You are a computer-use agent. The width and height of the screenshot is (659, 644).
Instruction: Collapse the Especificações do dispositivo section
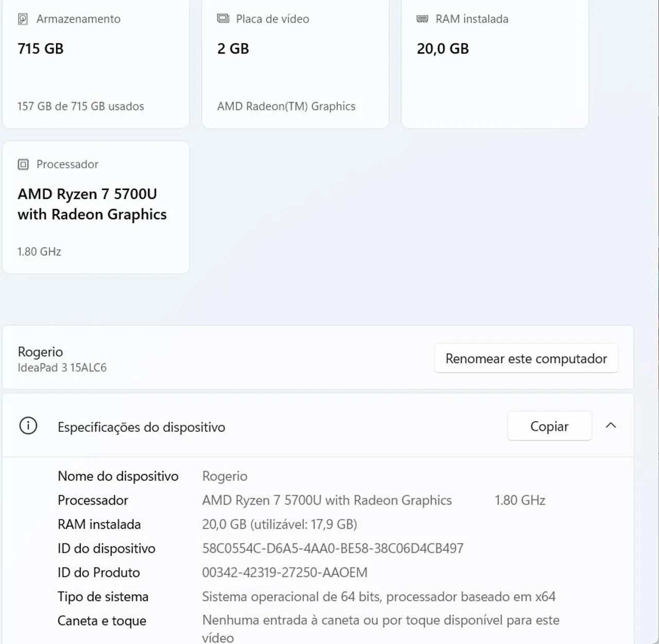pos(611,426)
